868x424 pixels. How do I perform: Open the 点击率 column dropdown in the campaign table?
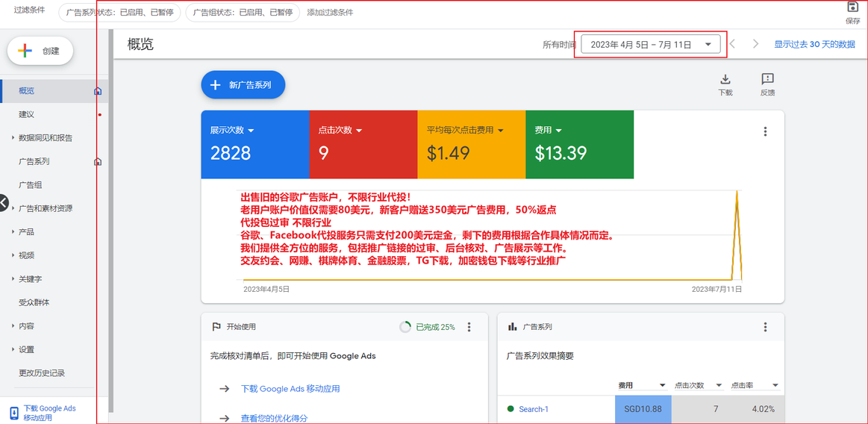click(x=775, y=385)
